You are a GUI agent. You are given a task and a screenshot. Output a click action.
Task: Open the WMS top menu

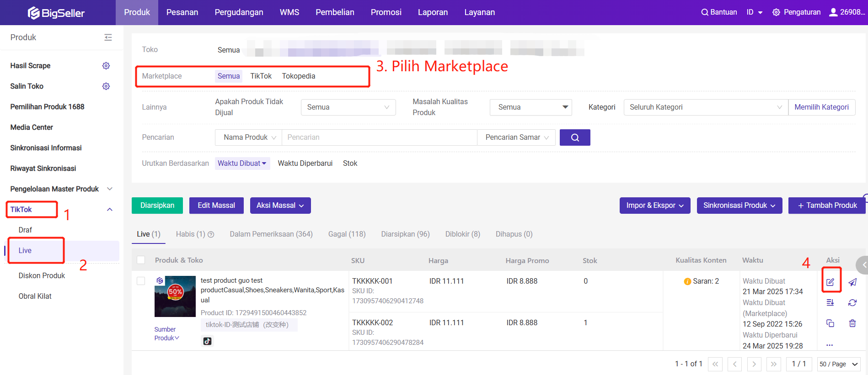[x=289, y=12]
